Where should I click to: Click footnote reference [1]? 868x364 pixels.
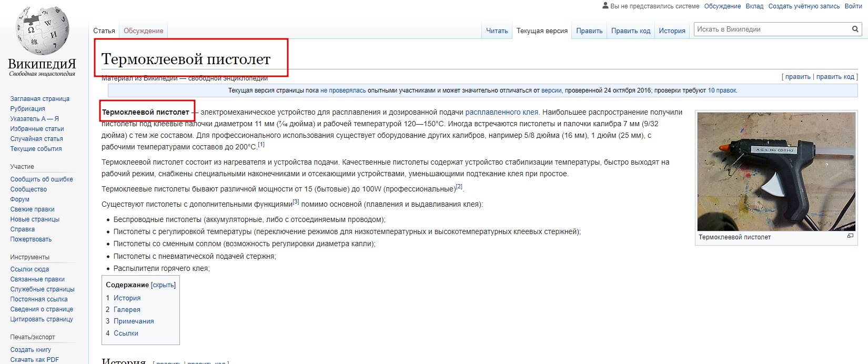tap(261, 144)
